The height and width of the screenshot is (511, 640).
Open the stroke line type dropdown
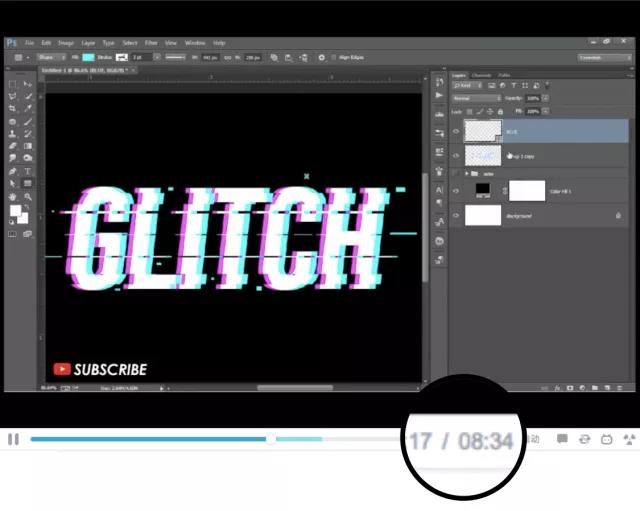click(176, 58)
